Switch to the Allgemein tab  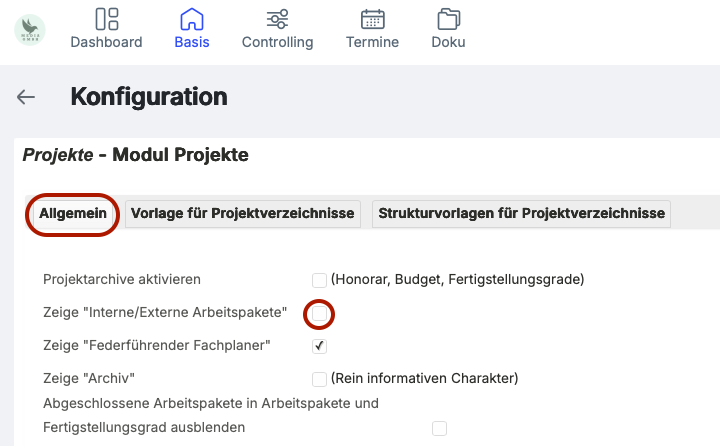pos(73,214)
